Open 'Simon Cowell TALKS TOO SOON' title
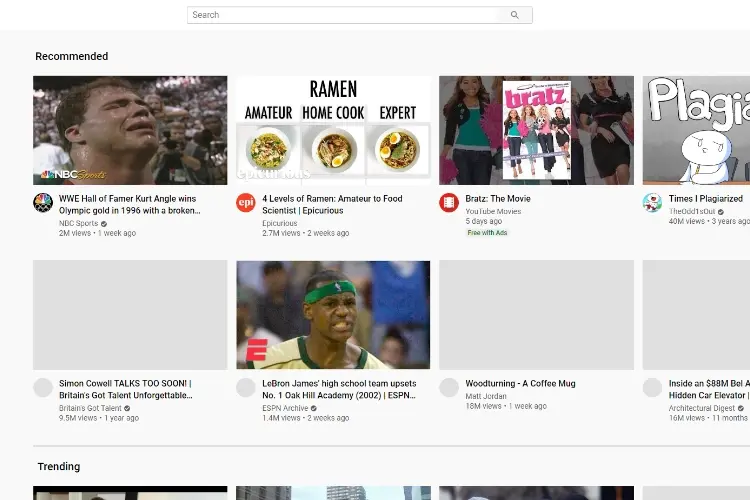Viewport: 750px width, 500px height. pyautogui.click(x=125, y=389)
